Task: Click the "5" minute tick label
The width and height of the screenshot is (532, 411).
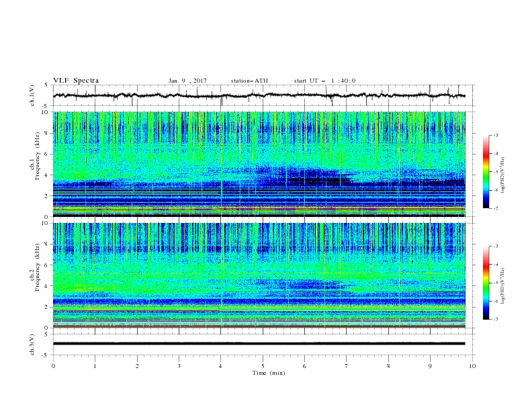Action: click(263, 366)
